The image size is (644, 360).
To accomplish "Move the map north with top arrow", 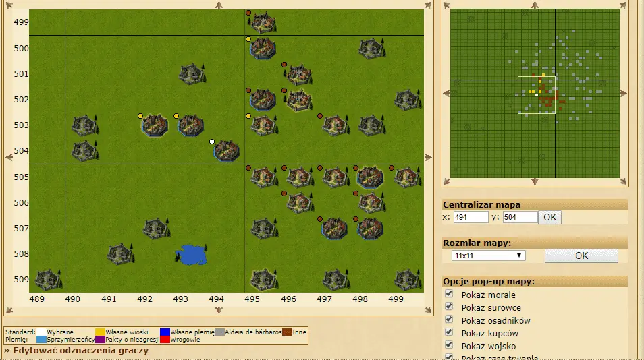I will point(219,5).
